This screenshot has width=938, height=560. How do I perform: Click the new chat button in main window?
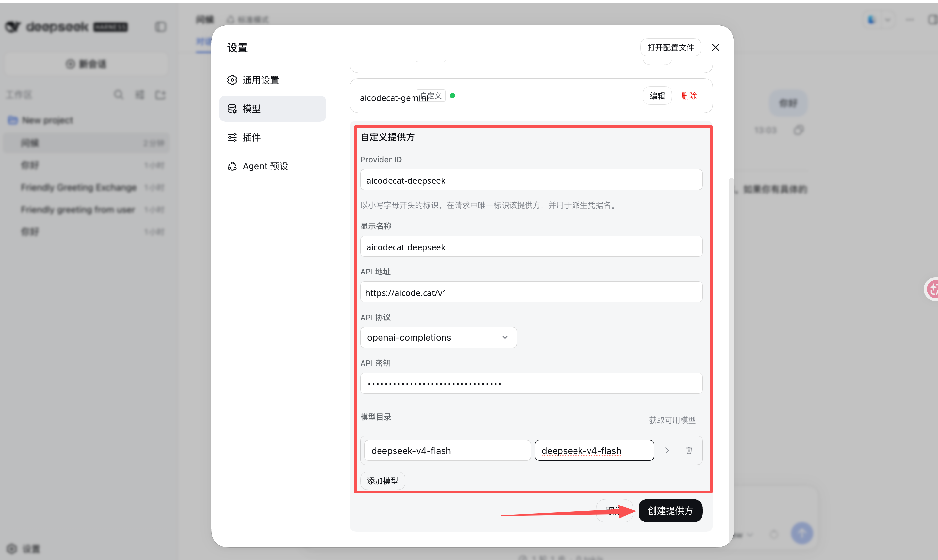point(86,64)
